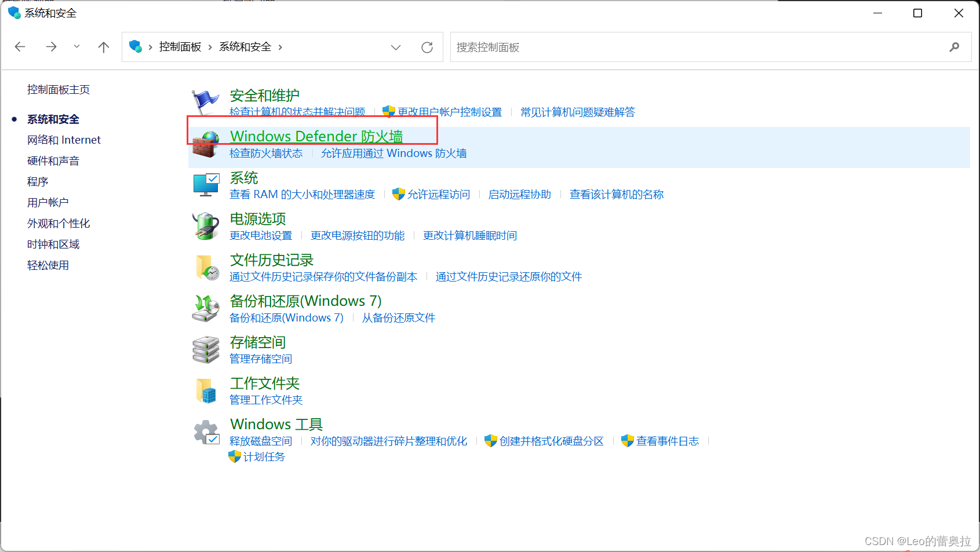The width and height of the screenshot is (980, 552).
Task: Click the Windows Defender firewall brick wall icon
Action: (206, 144)
